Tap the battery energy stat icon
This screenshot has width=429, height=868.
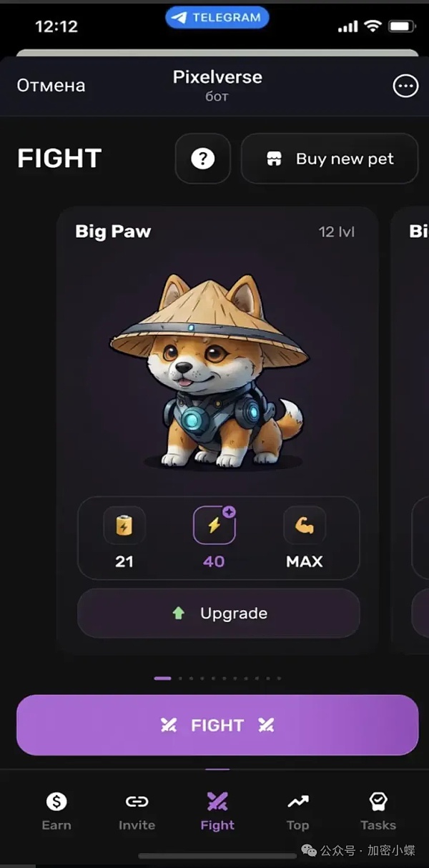pyautogui.click(x=124, y=527)
